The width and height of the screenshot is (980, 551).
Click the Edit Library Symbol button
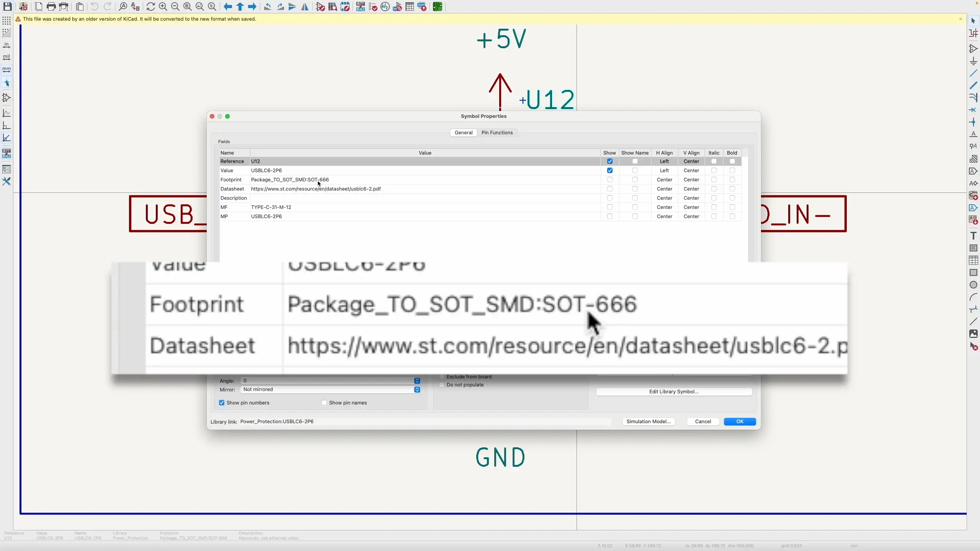coord(674,391)
